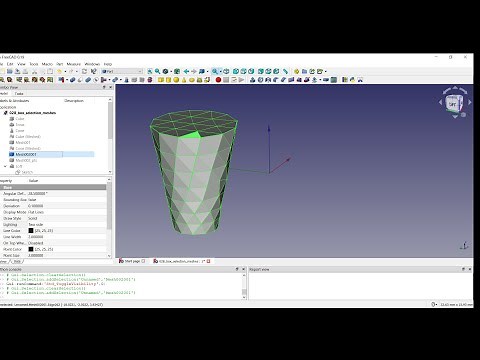Open the Part menu
The height and width of the screenshot is (360, 480).
coord(60,64)
